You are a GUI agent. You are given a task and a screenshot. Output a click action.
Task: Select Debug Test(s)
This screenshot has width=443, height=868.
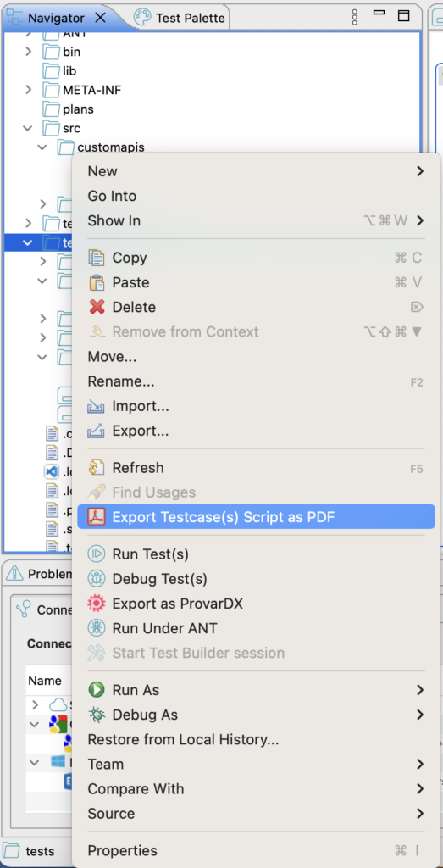pos(256,578)
